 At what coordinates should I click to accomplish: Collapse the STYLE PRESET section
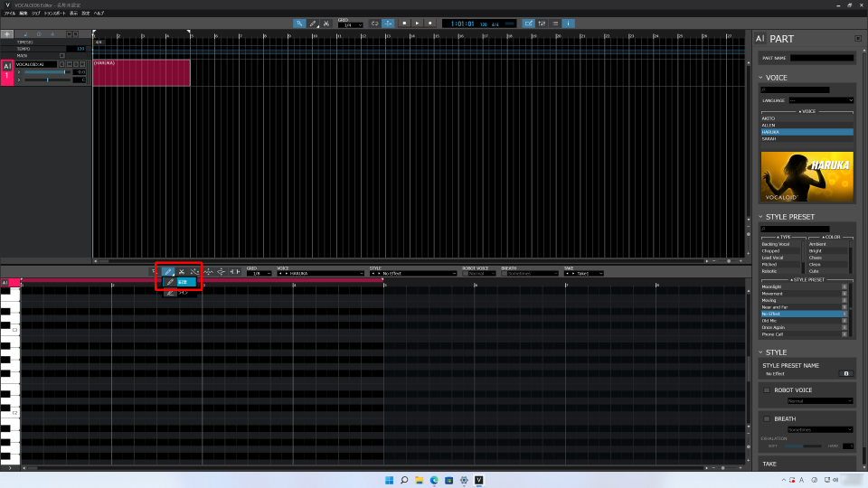[760, 217]
